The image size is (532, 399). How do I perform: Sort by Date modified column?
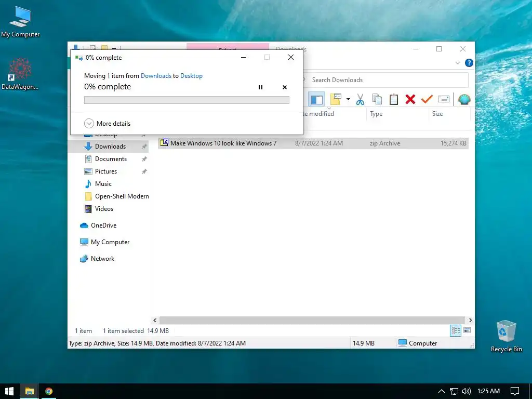click(x=317, y=114)
